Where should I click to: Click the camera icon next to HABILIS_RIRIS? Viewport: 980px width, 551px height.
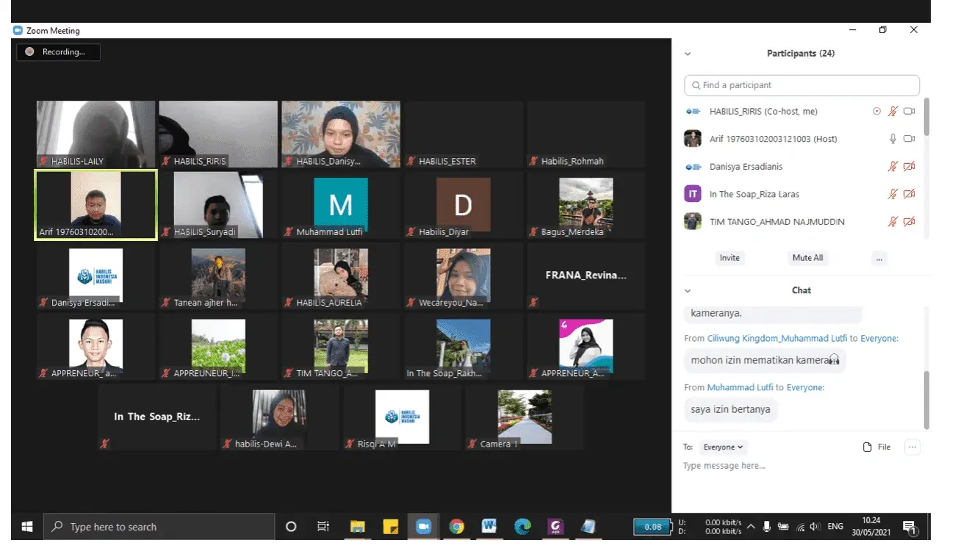click(909, 112)
